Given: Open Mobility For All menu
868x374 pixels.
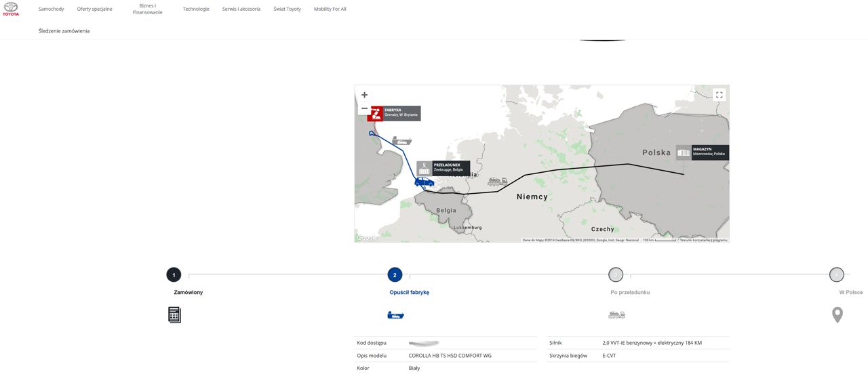Looking at the screenshot, I should 330,9.
